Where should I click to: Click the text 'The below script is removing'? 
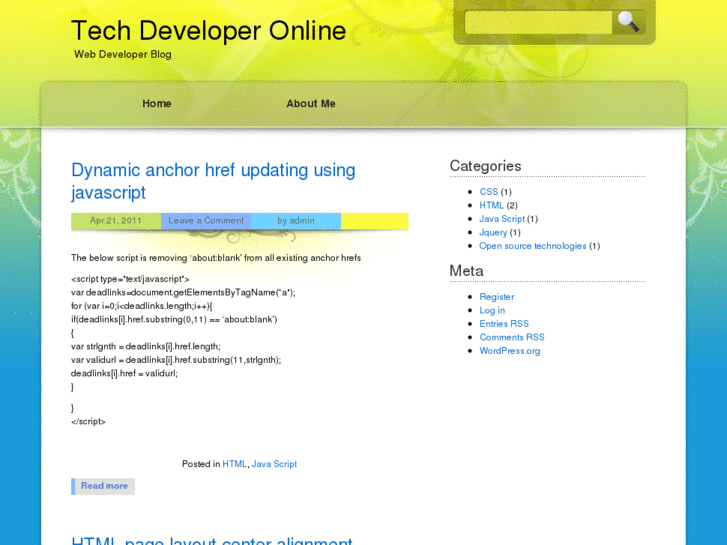tap(129, 258)
